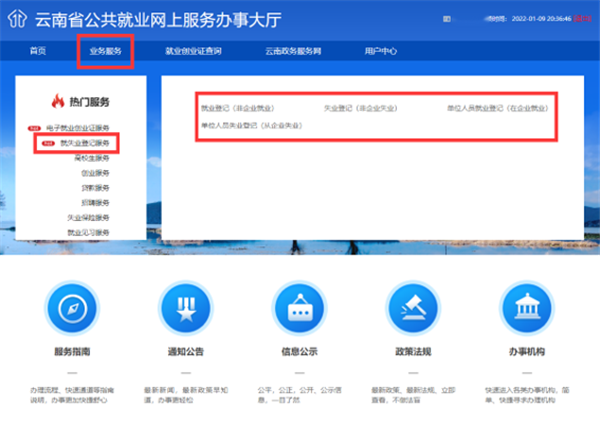Click 就业登记（非企业就业） link

point(238,108)
